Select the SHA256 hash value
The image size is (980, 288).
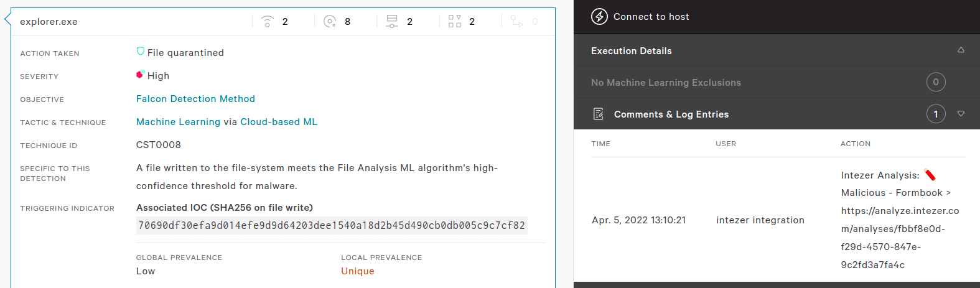(x=332, y=225)
